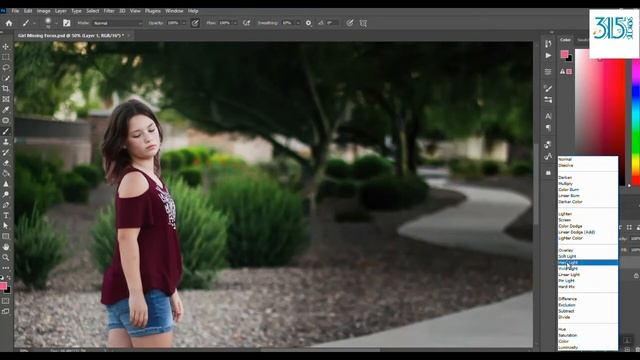The width and height of the screenshot is (640, 360).
Task: Swap foreground and background colors
Action: click(9, 278)
